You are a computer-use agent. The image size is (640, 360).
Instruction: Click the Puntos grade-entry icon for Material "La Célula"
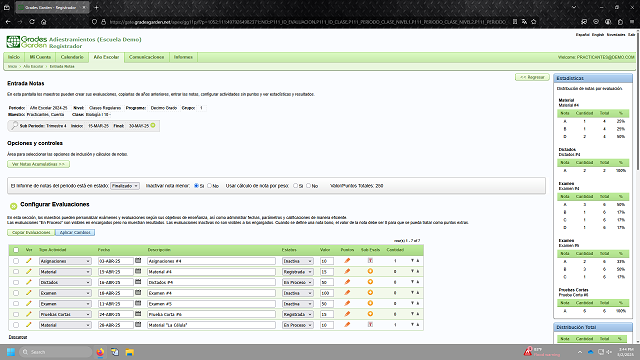point(347,324)
